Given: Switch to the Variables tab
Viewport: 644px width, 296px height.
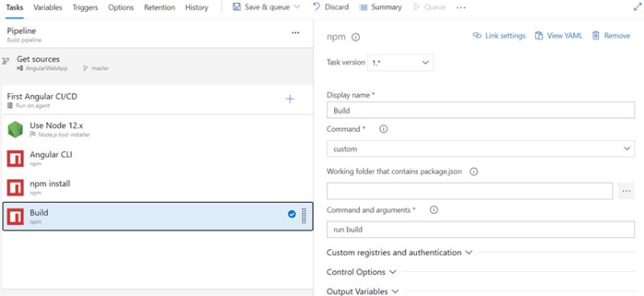Looking at the screenshot, I should (47, 7).
